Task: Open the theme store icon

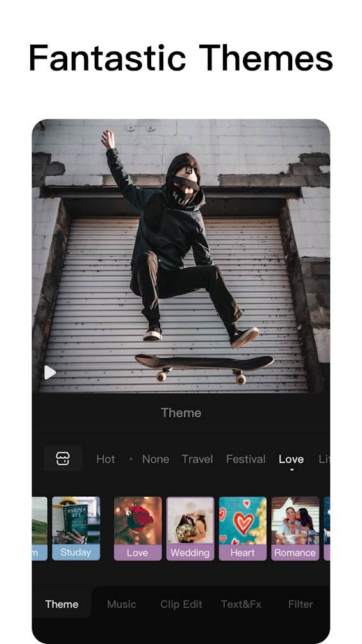Action: pyautogui.click(x=63, y=458)
